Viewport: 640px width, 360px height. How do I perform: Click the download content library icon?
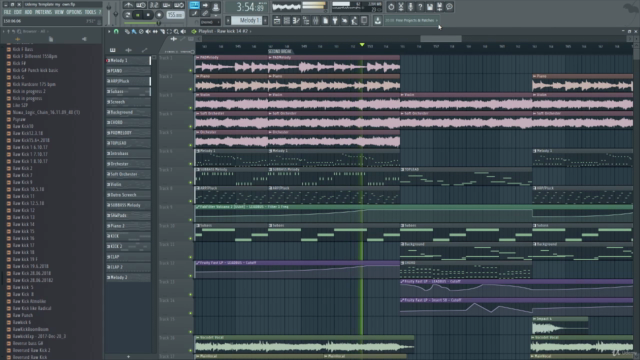[378, 20]
